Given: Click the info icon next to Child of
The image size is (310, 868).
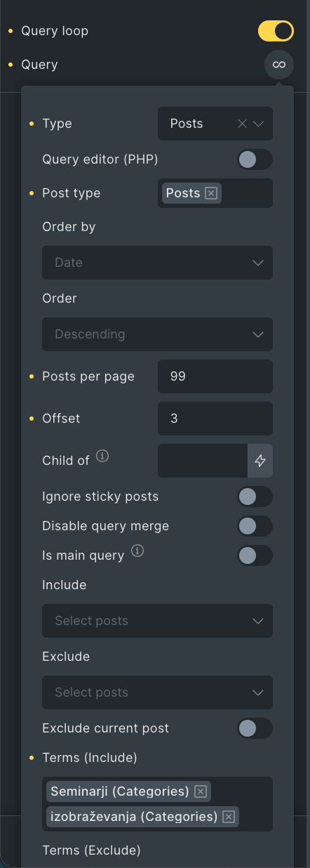Looking at the screenshot, I should (102, 456).
